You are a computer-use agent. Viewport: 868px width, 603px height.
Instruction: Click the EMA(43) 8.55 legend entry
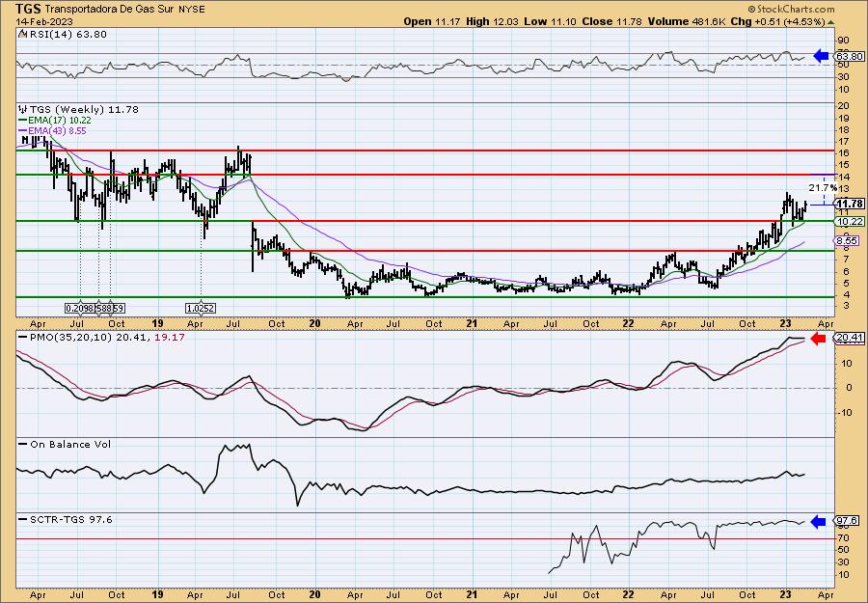coord(57,131)
